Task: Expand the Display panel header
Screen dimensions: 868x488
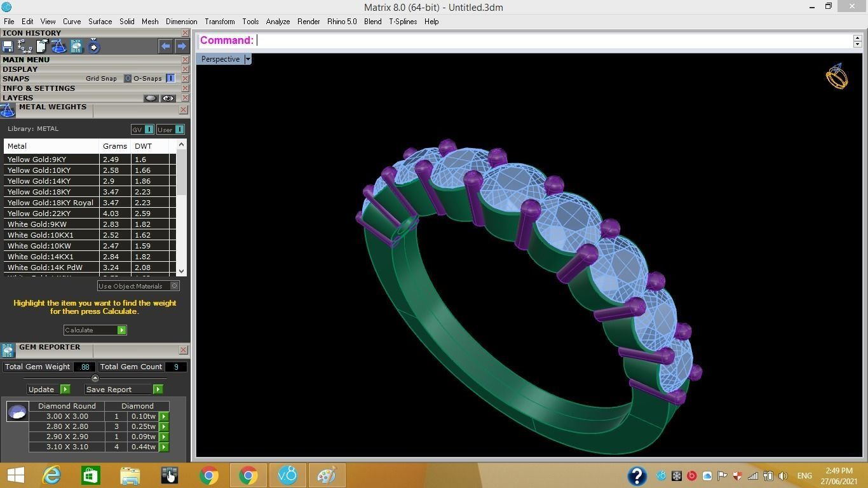Action: click(x=20, y=69)
